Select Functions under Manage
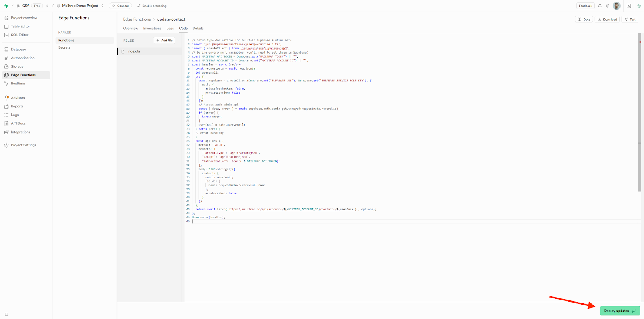The height and width of the screenshot is (319, 644). pyautogui.click(x=85, y=40)
